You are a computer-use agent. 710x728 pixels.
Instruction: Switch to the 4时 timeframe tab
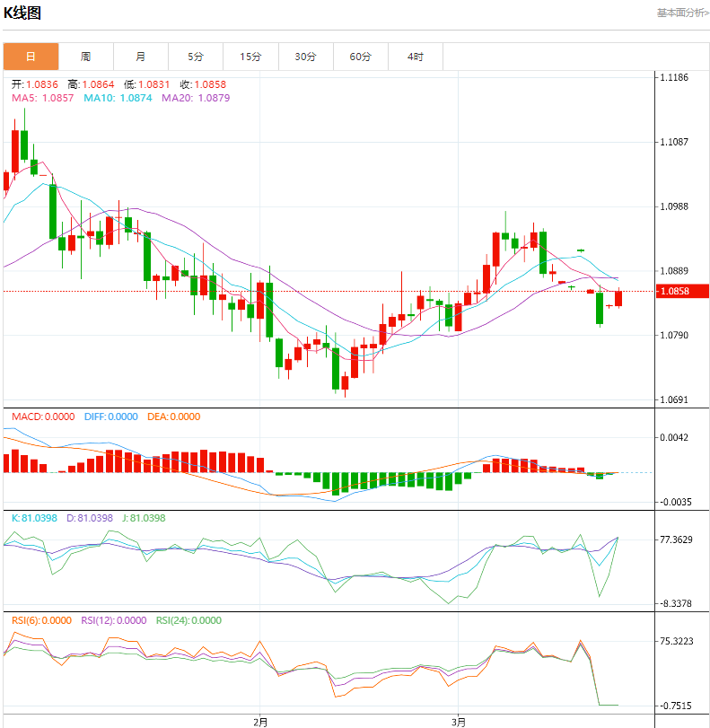415,57
